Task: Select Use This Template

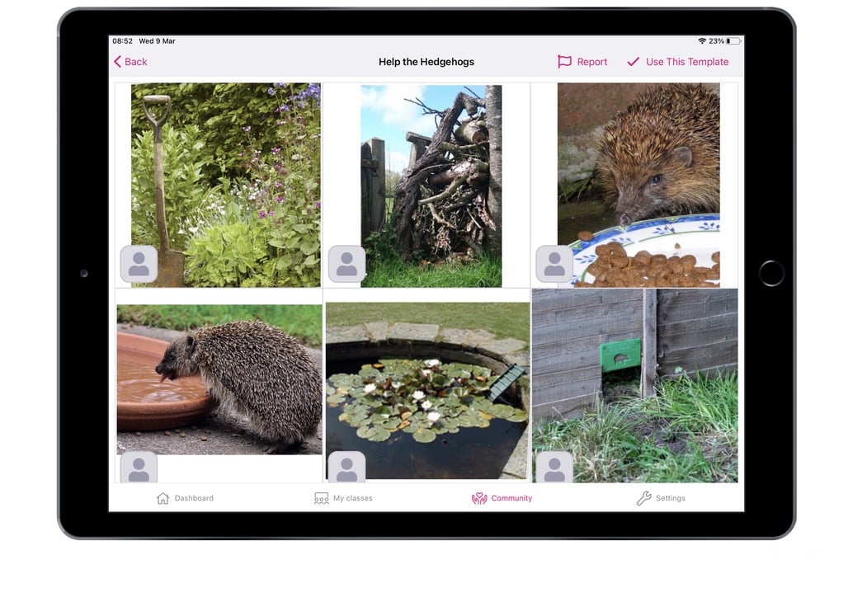Action: click(x=679, y=61)
